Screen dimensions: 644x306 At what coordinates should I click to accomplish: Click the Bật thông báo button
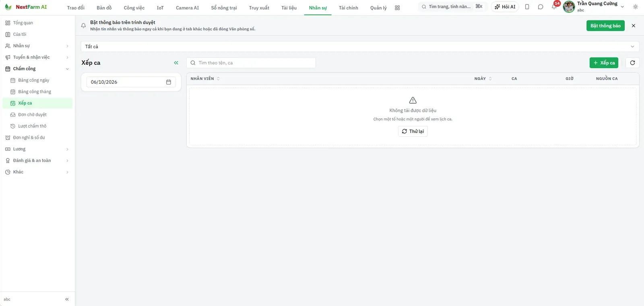[605, 26]
